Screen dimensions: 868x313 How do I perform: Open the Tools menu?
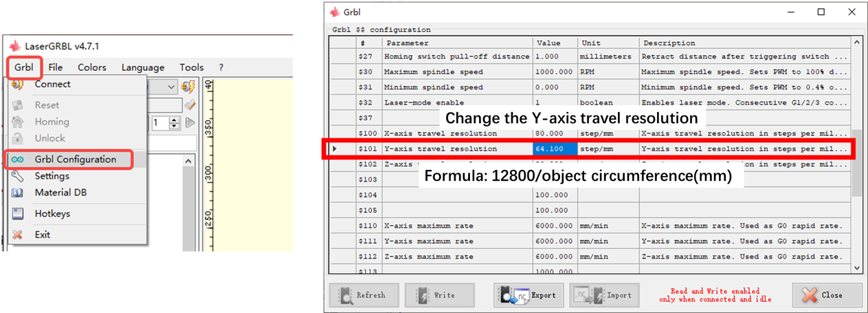point(192,67)
